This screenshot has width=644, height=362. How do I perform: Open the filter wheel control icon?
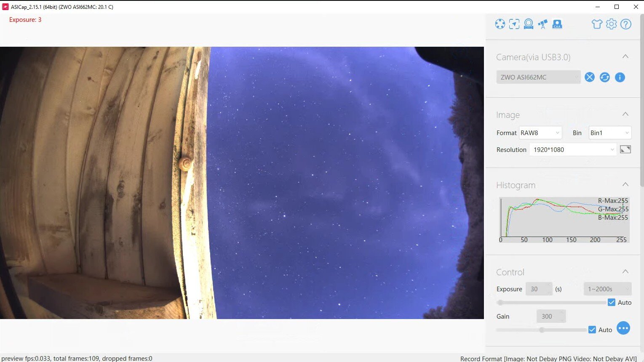[x=500, y=24]
